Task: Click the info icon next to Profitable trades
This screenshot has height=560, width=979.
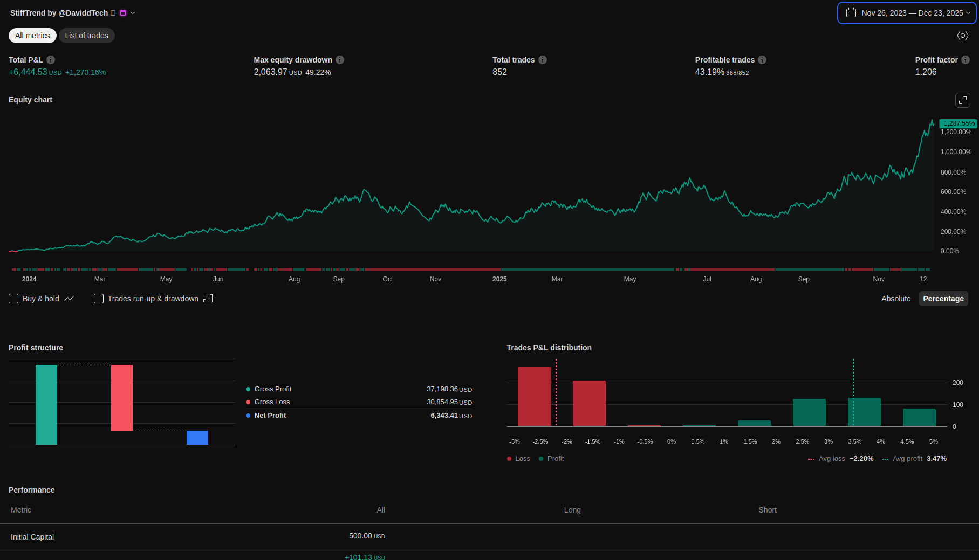Action: point(762,60)
